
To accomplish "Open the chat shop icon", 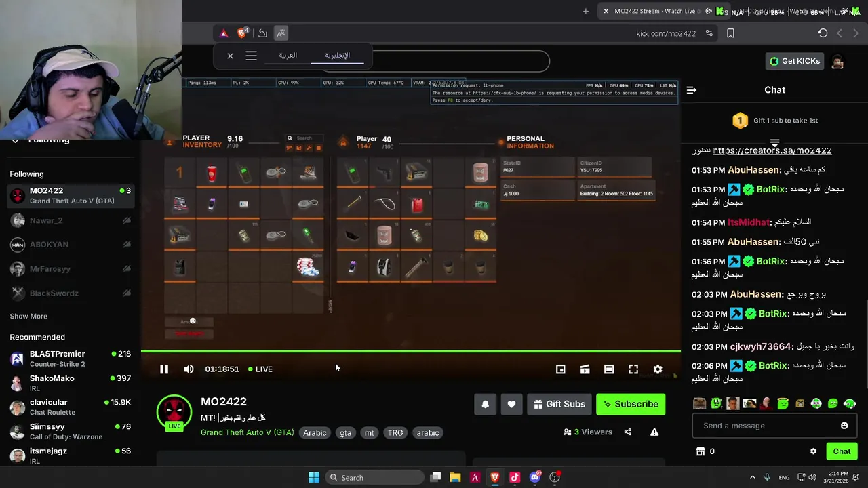I will (701, 451).
